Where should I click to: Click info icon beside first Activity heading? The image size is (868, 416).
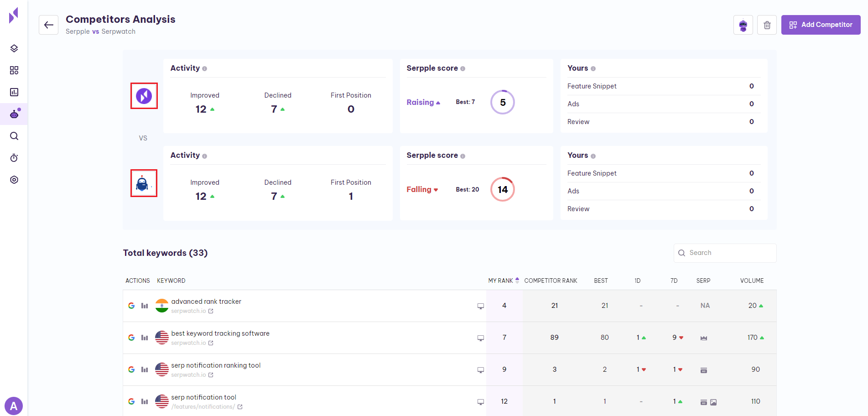204,69
